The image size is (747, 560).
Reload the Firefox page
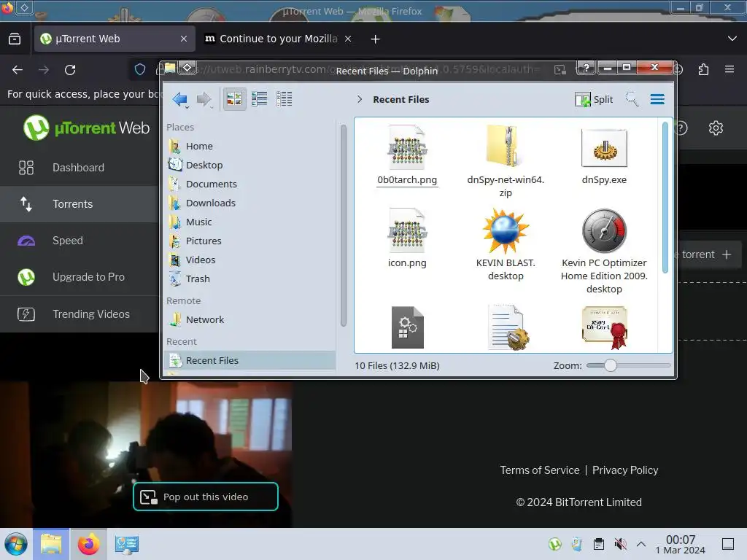click(70, 70)
